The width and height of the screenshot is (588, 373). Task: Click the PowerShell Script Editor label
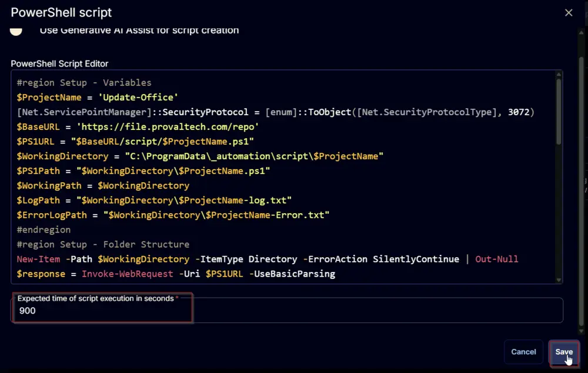[x=59, y=63]
